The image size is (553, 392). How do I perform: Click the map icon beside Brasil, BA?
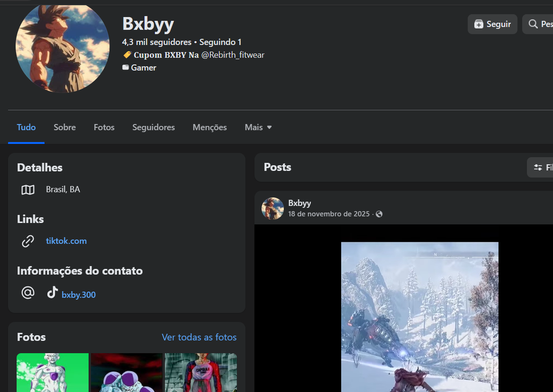click(x=28, y=190)
